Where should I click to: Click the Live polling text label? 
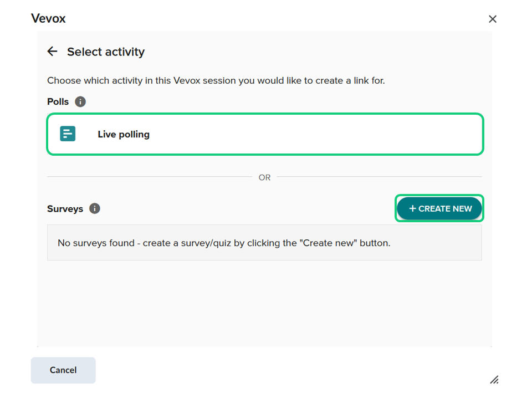124,134
